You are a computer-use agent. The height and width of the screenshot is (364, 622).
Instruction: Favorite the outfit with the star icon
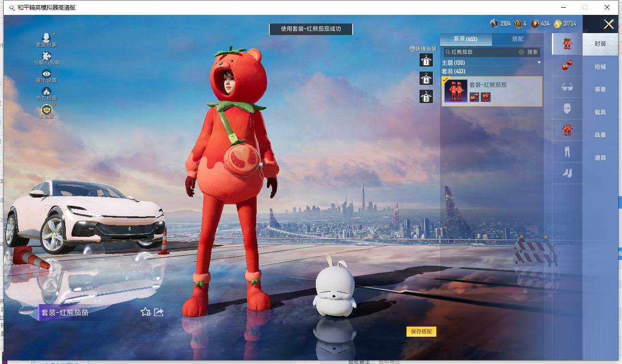(145, 312)
